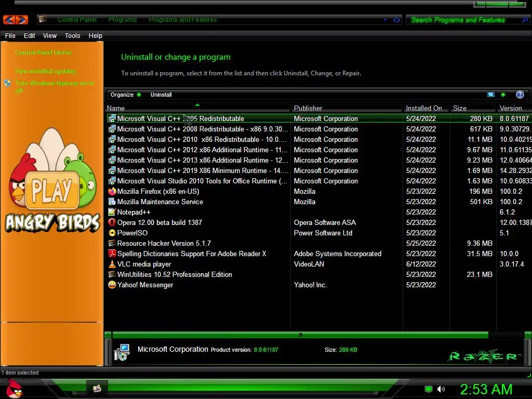Click the Mozilla Firefox icon
The width and height of the screenshot is (532, 399).
112,191
